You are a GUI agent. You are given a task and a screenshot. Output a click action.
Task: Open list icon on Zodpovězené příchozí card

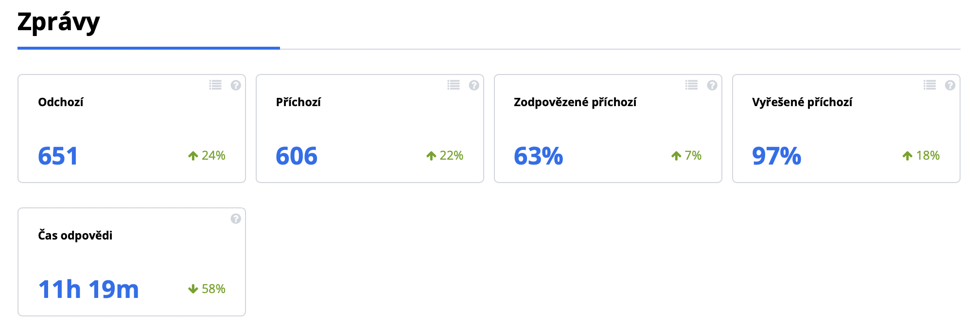point(691,85)
